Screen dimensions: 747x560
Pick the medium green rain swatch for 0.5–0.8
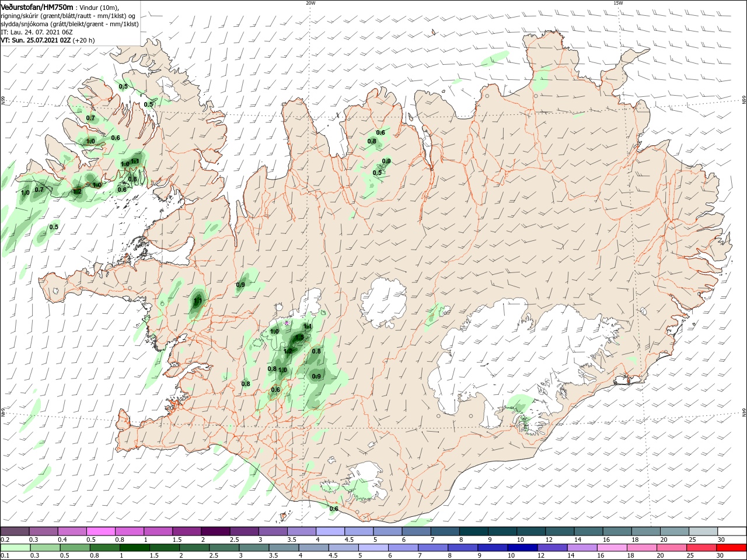tap(75, 548)
